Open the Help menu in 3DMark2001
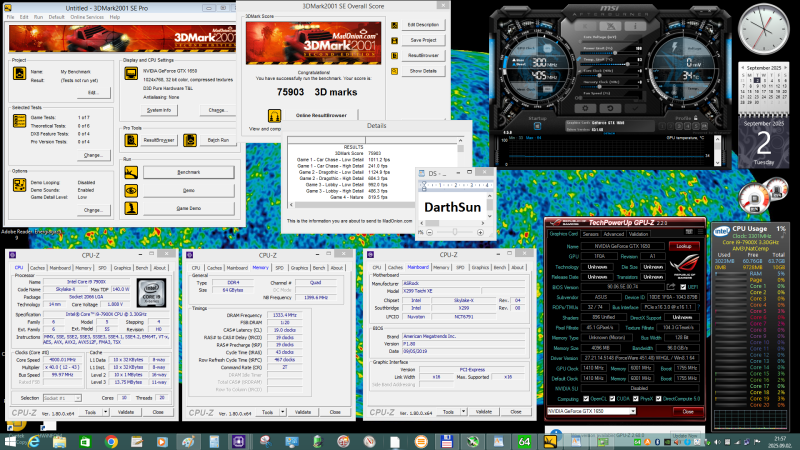Screen dimensions: 800x450 click(115, 17)
